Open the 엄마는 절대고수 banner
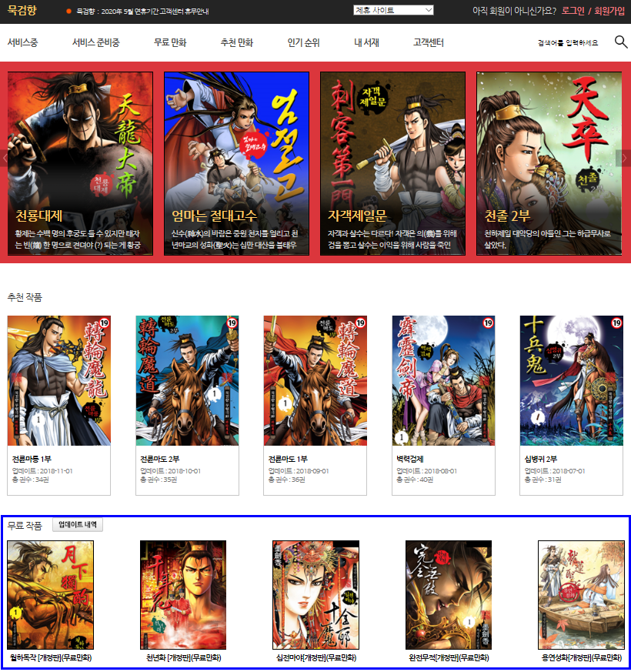The image size is (631, 672). (236, 163)
